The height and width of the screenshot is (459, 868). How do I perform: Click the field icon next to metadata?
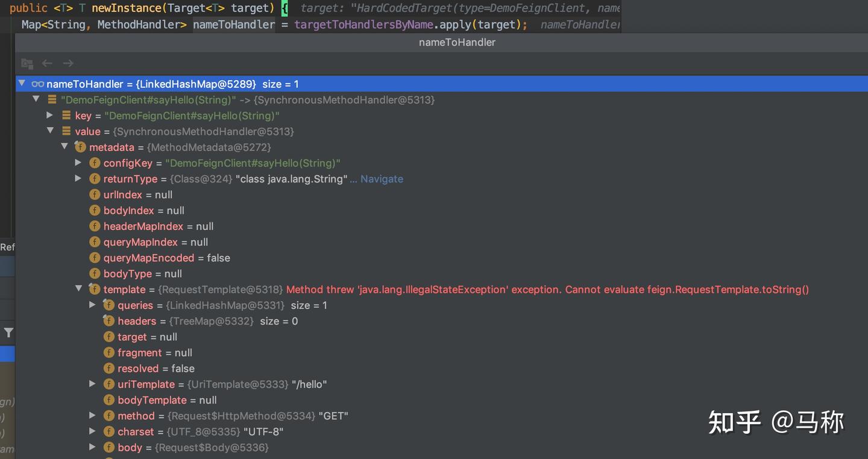[x=80, y=147]
